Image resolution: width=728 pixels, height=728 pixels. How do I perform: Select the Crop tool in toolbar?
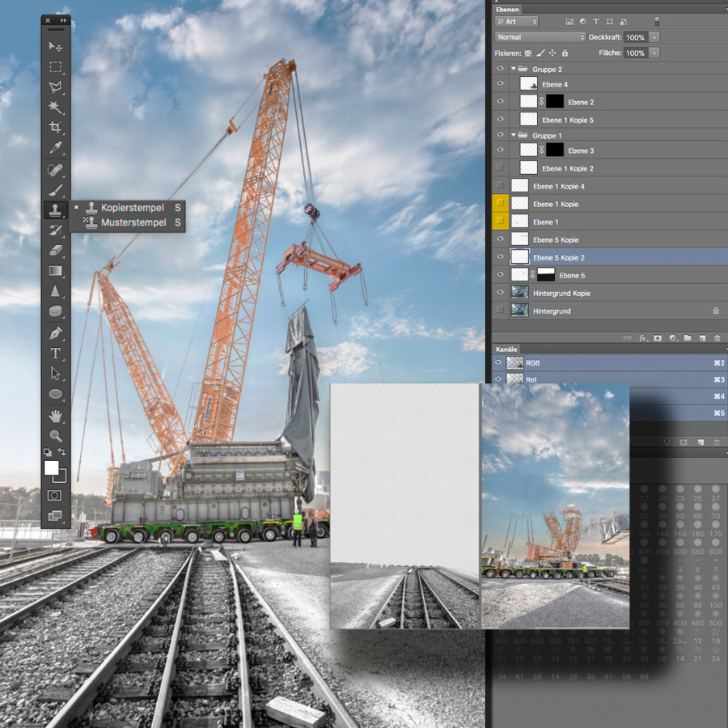pyautogui.click(x=56, y=128)
